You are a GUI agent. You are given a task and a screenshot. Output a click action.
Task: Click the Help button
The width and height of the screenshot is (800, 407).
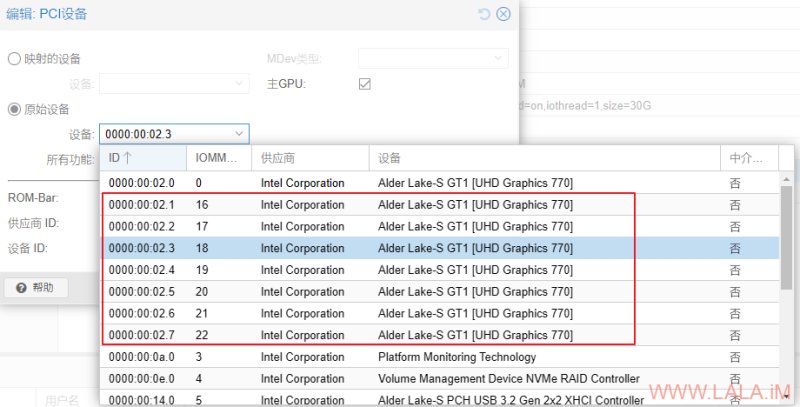36,288
